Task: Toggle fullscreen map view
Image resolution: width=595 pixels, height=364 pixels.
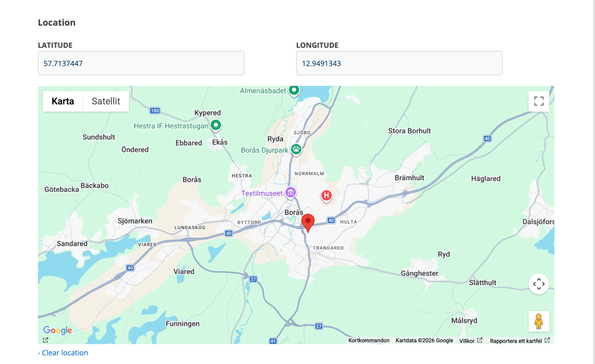Action: 539,101
